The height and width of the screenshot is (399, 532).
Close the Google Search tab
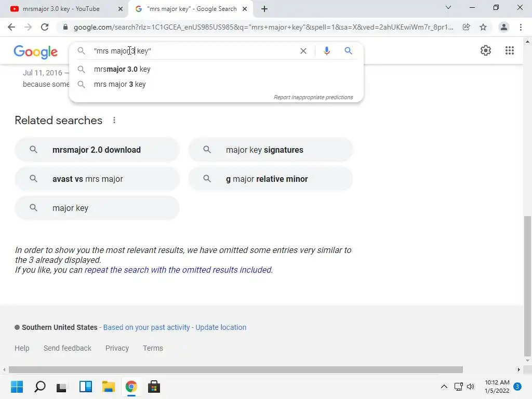pos(245,9)
